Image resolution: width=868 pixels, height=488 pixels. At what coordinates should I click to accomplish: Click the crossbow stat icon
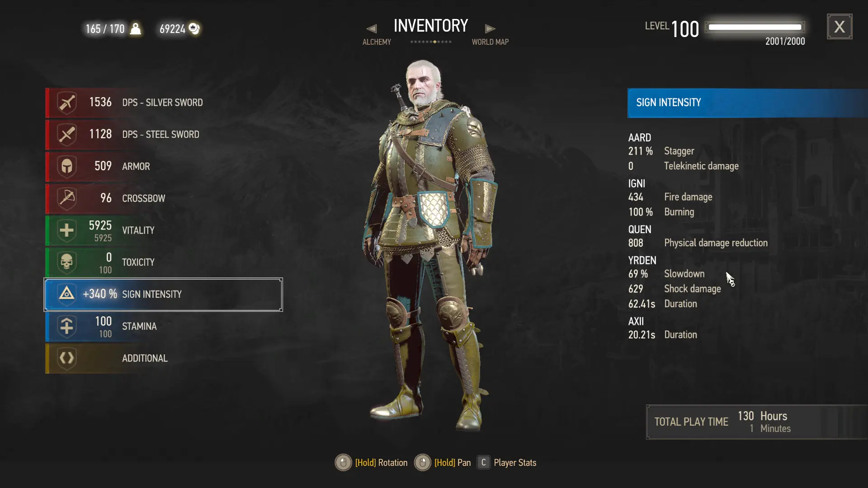tap(67, 198)
